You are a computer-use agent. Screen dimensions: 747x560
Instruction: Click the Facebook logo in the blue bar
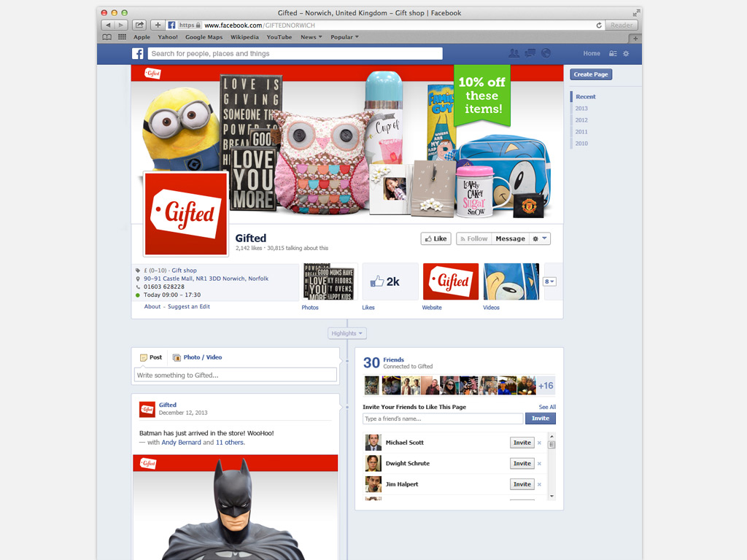coord(138,54)
